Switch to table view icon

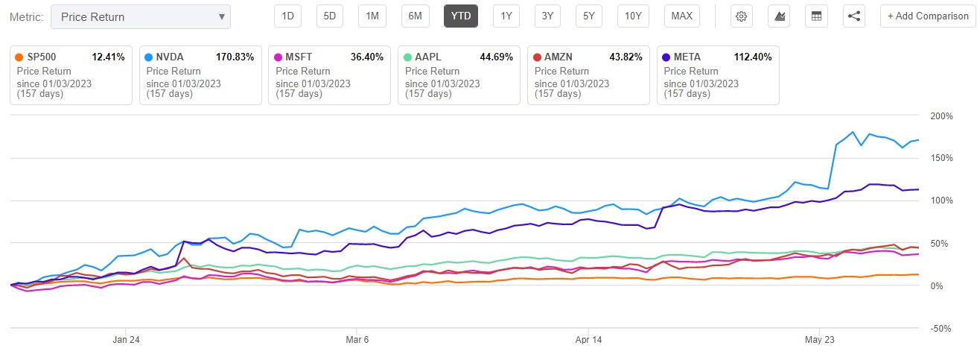[x=816, y=16]
